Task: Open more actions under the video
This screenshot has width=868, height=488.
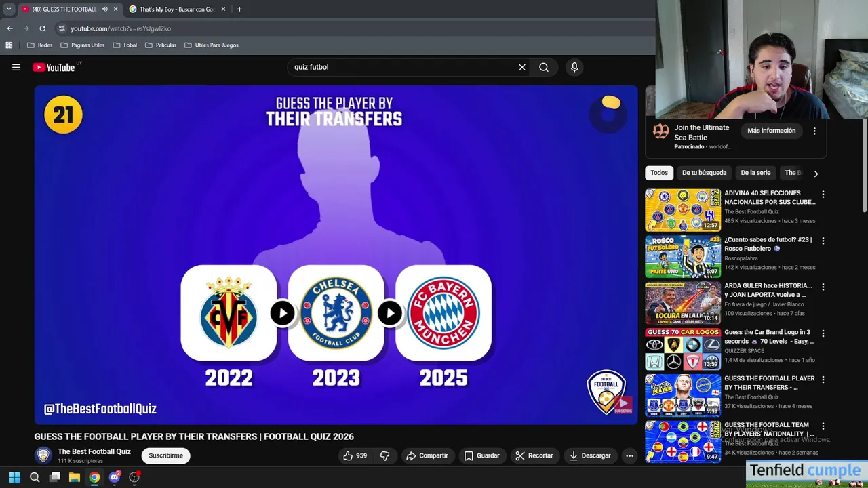Action: point(629,455)
